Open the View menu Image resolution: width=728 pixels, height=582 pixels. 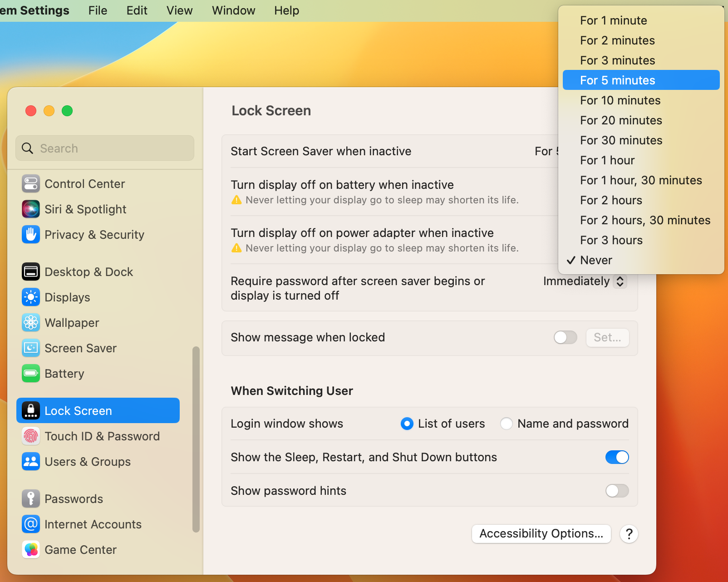tap(179, 10)
